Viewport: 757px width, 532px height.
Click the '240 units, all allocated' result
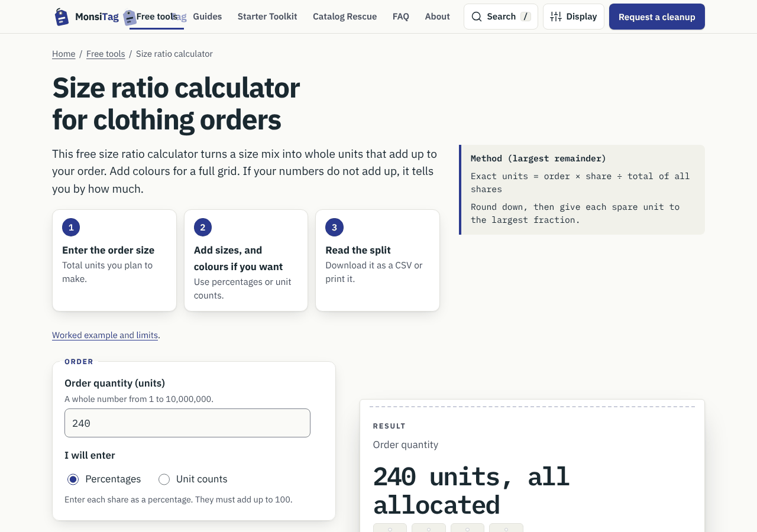click(x=471, y=491)
